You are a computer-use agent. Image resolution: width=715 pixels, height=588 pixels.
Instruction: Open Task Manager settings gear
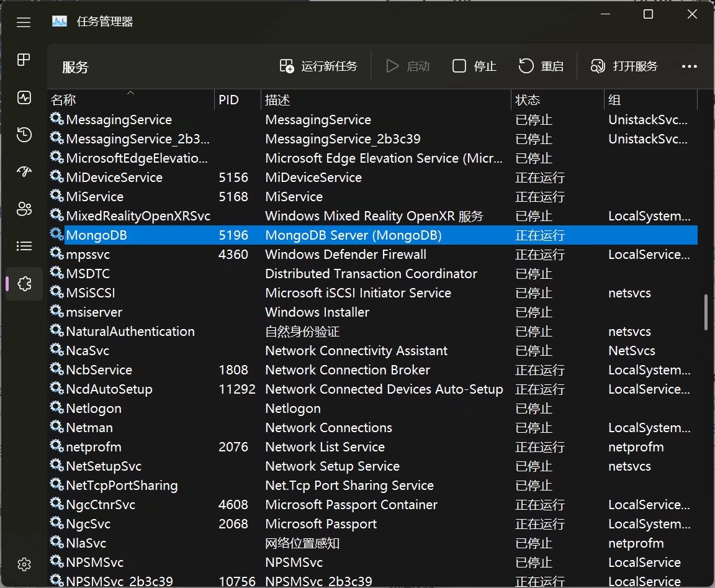[24, 564]
